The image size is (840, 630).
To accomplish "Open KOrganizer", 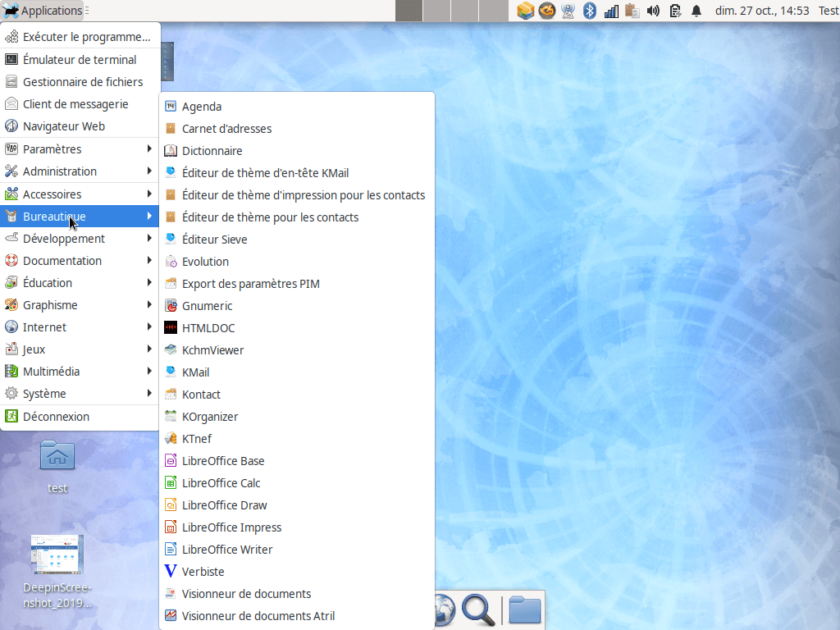I will 297,417.
